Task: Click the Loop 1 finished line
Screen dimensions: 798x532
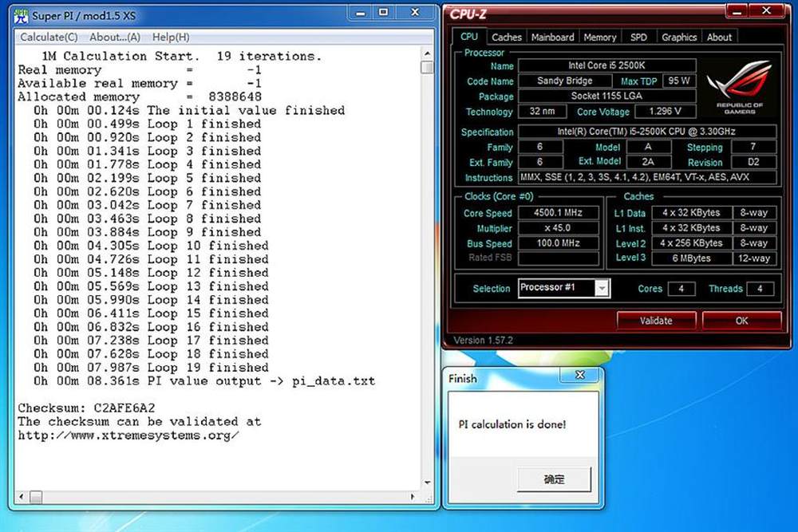Action: tap(148, 124)
